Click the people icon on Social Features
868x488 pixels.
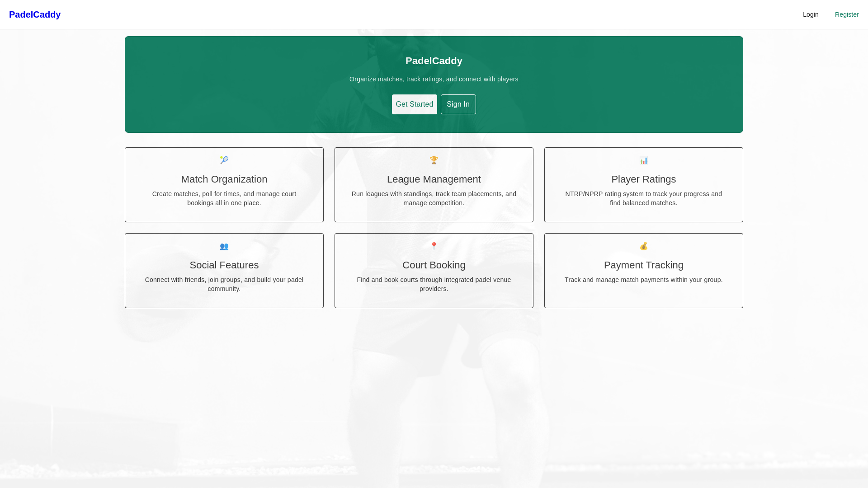click(x=224, y=246)
